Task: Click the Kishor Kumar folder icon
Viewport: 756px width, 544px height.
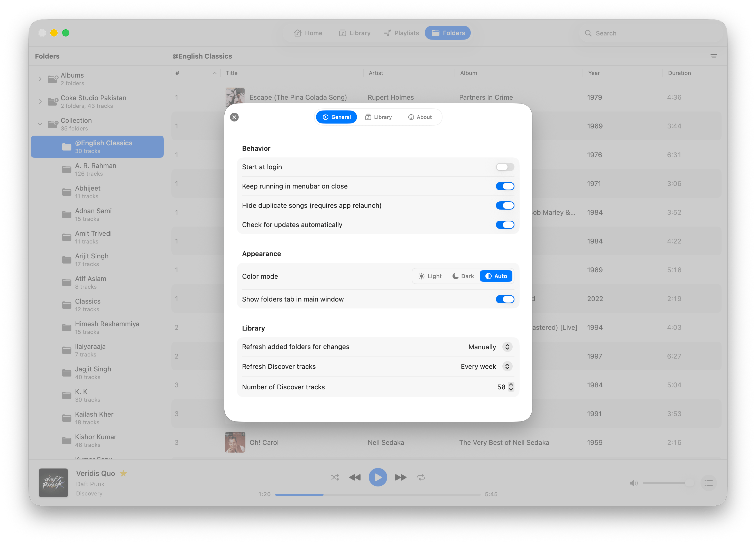Action: coord(67,441)
